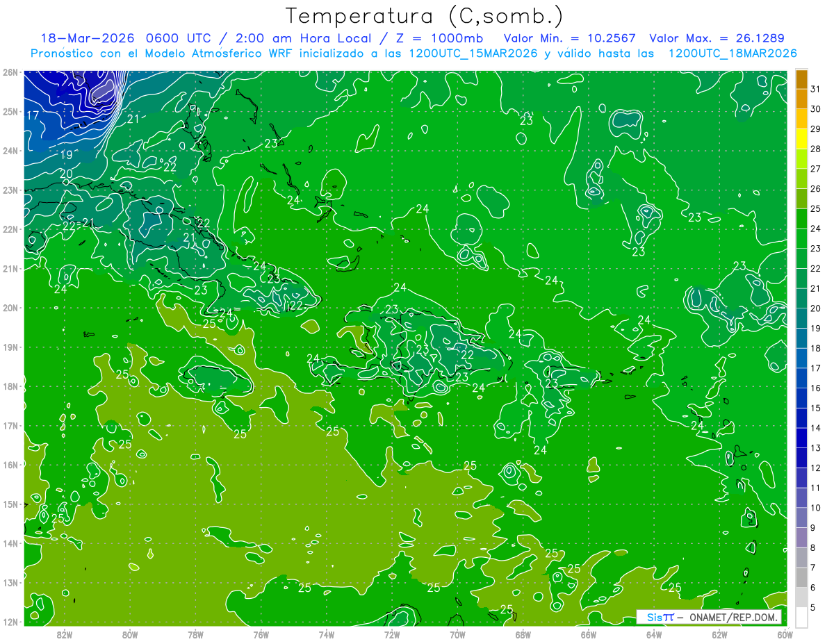Viewport: 834px width, 644px height.
Task: Click the '31' value on the color scale
Action: (x=816, y=89)
